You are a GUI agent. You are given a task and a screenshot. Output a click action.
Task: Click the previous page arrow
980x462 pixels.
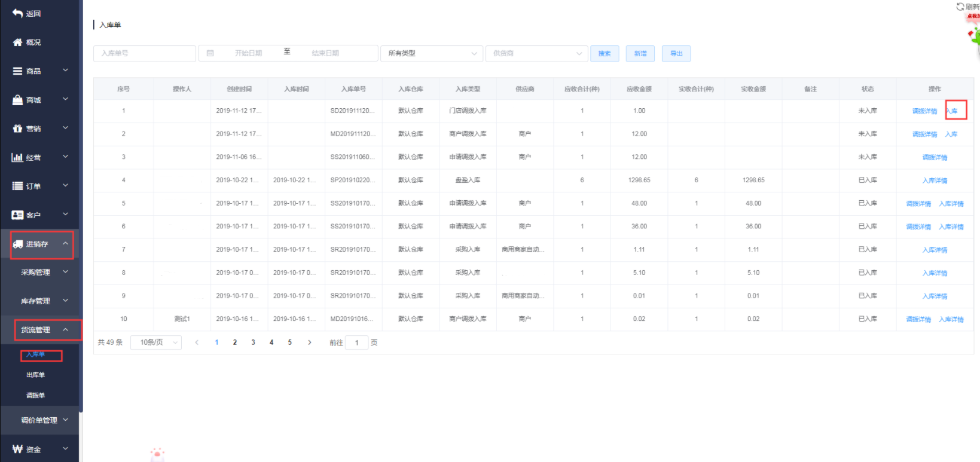[x=197, y=342]
